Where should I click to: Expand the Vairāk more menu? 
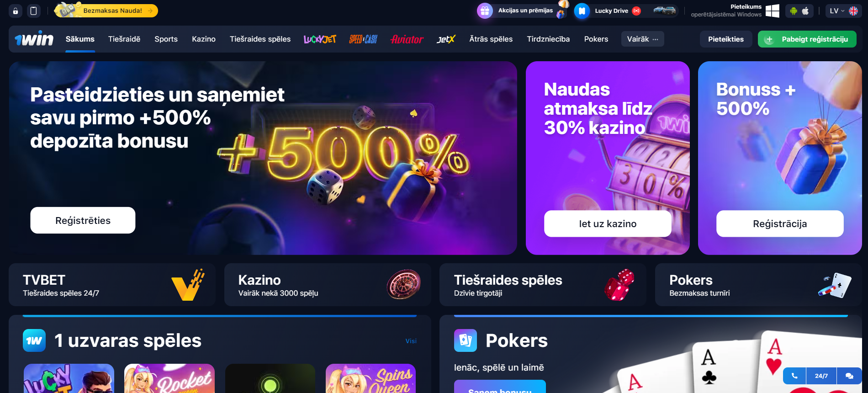[642, 39]
